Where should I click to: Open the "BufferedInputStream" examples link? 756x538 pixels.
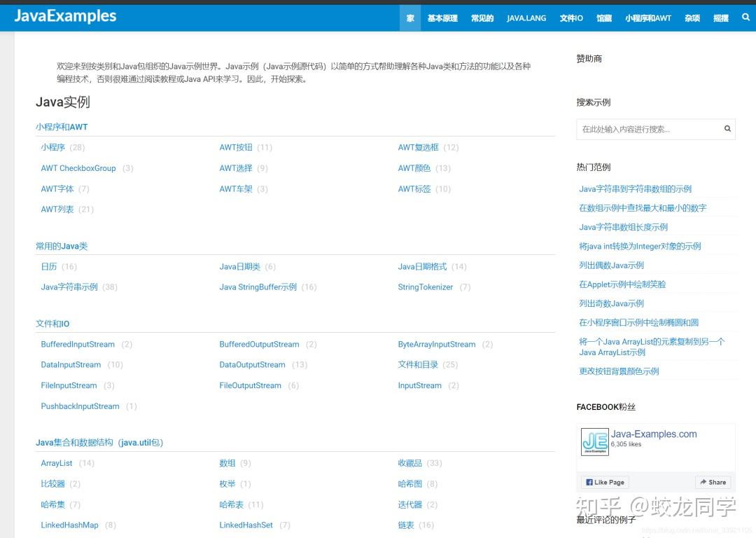78,344
